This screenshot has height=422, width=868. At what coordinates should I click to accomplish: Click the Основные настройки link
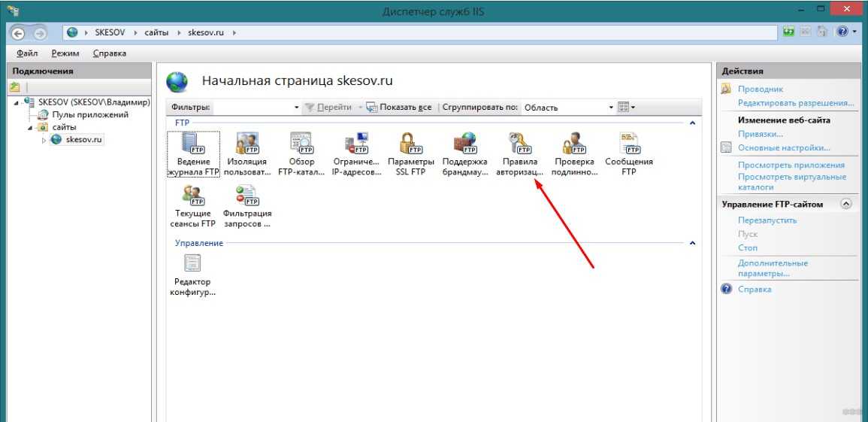784,148
